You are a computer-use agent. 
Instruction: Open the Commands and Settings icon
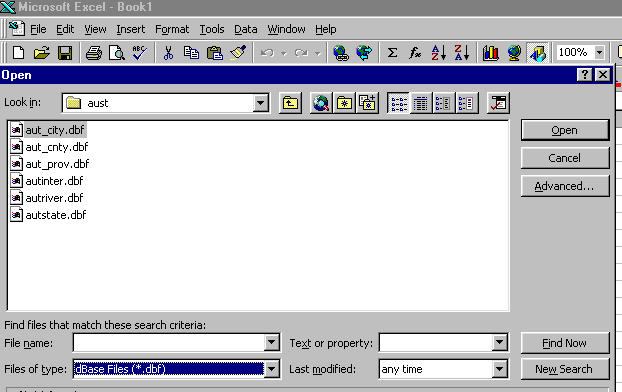click(x=498, y=103)
